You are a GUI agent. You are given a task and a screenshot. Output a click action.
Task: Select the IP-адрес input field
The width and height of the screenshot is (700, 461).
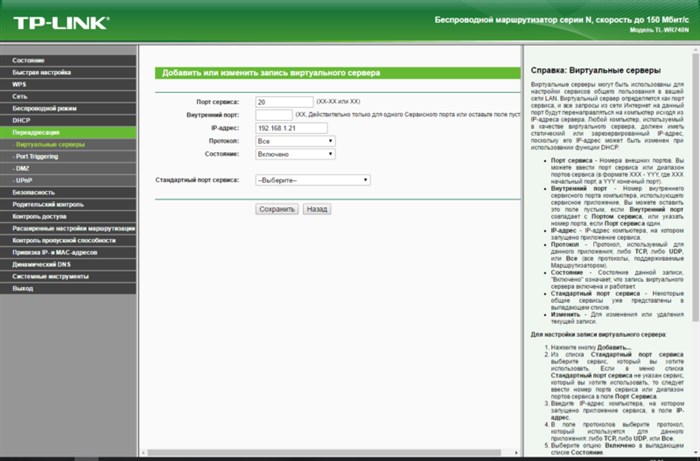[291, 128]
